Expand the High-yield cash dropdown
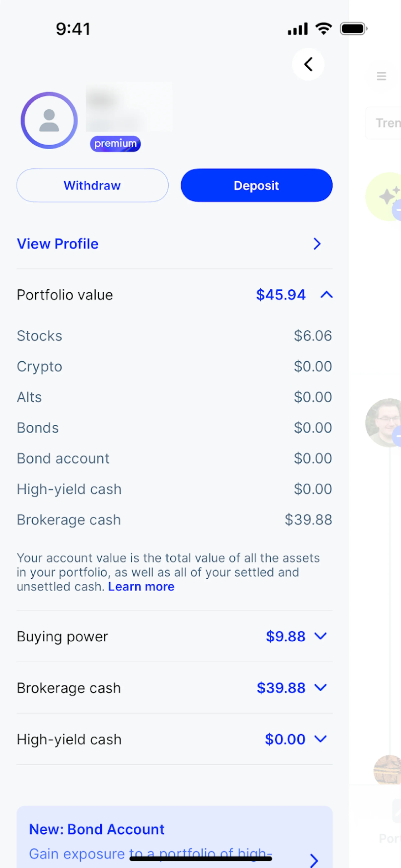This screenshot has height=868, width=401. click(x=320, y=739)
